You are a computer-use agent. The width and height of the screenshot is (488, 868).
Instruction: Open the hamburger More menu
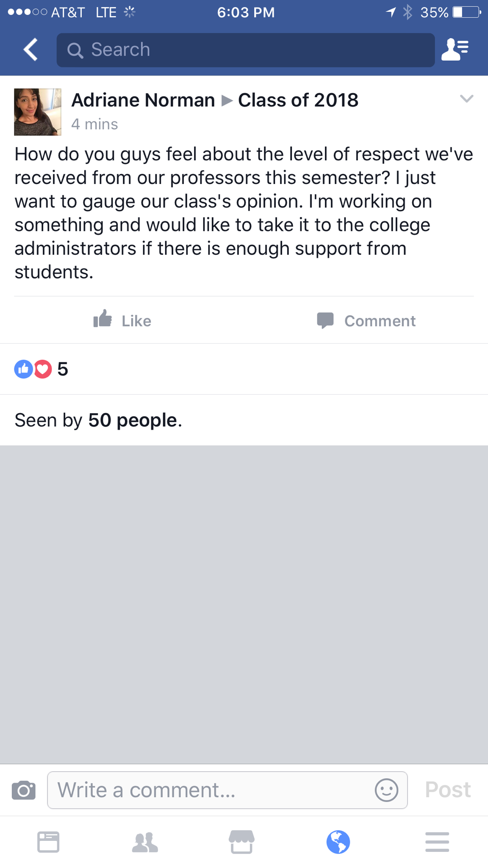click(x=437, y=842)
